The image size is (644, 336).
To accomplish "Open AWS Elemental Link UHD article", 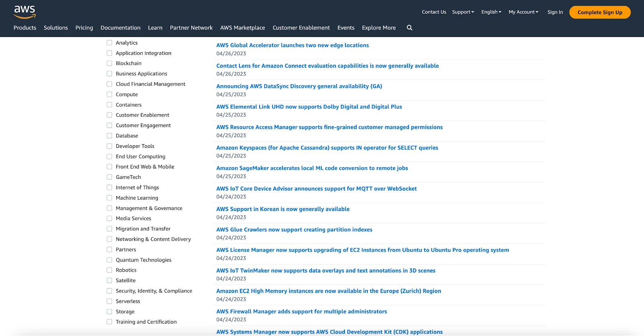I will (x=309, y=107).
